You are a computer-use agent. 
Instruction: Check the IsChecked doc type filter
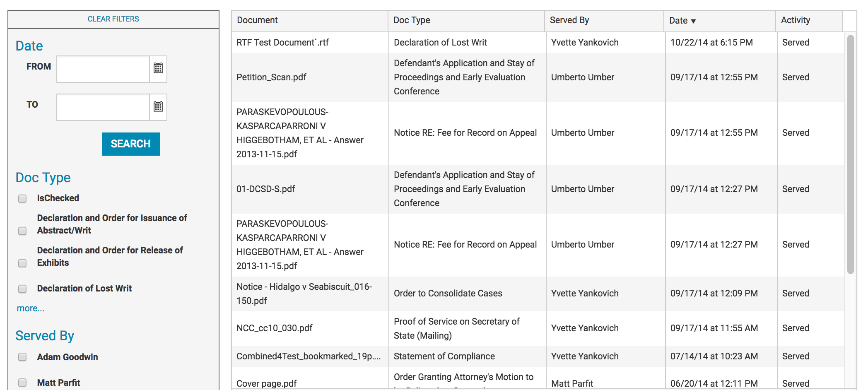[x=22, y=199]
